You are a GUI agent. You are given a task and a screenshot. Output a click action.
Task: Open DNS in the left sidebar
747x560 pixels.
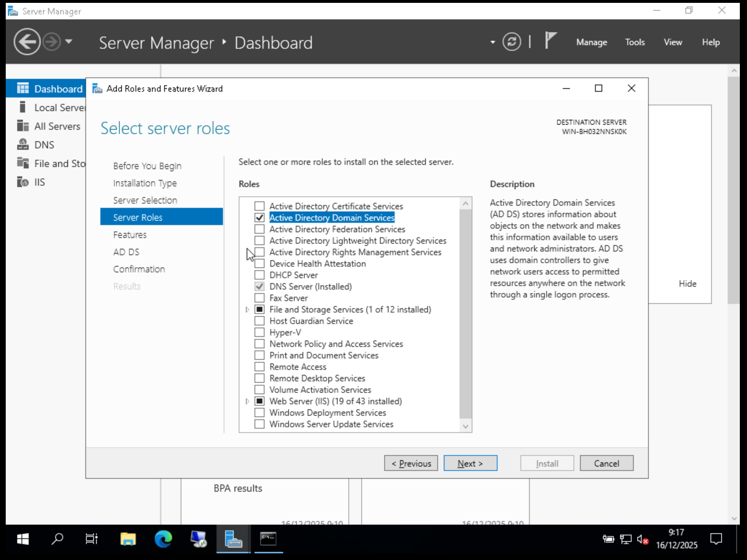[44, 145]
